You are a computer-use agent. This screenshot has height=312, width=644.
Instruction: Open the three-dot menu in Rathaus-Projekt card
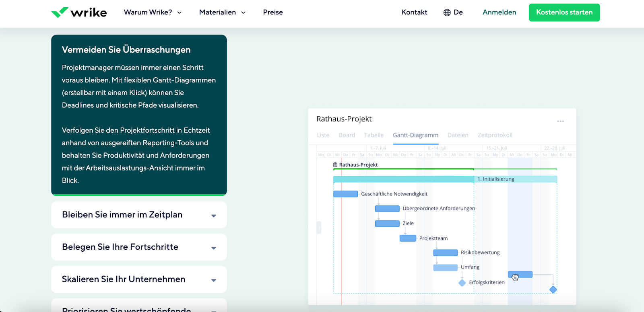point(560,121)
